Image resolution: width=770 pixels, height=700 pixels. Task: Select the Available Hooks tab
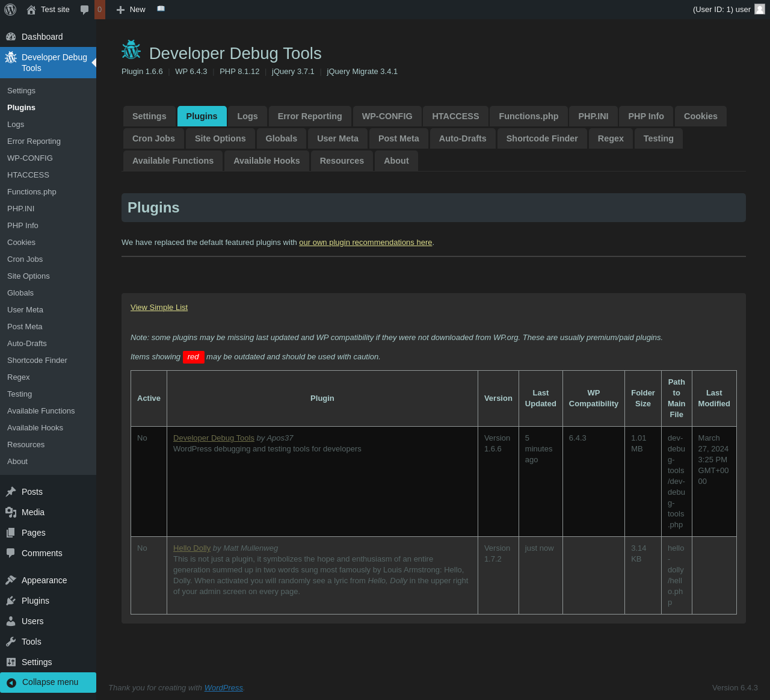click(266, 161)
